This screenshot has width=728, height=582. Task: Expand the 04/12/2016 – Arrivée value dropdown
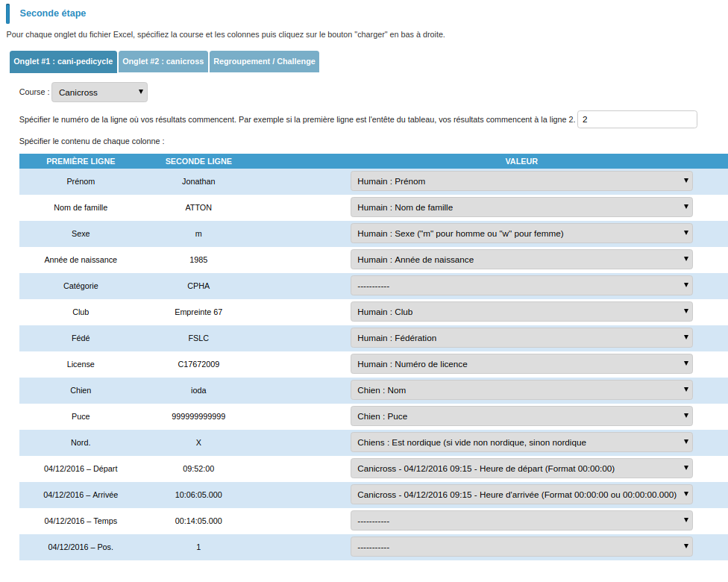pos(521,495)
